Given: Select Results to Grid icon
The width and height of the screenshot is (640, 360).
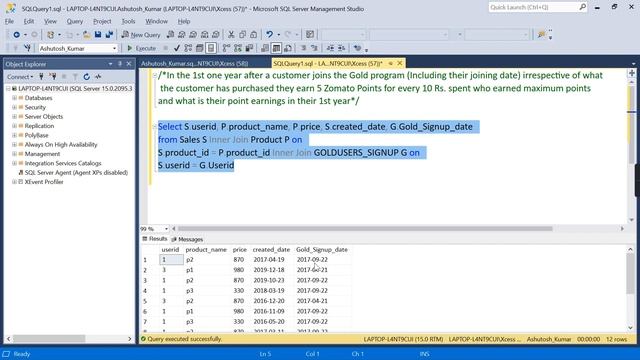Looking at the screenshot, I should pyautogui.click(x=276, y=48).
